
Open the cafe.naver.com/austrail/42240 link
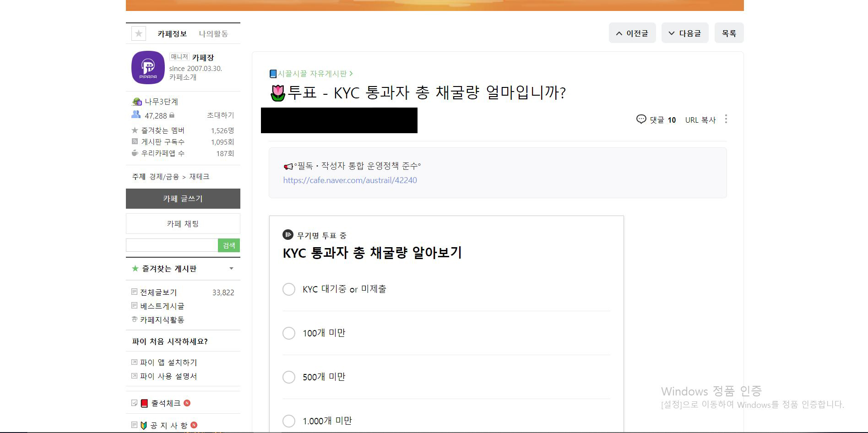pos(350,180)
